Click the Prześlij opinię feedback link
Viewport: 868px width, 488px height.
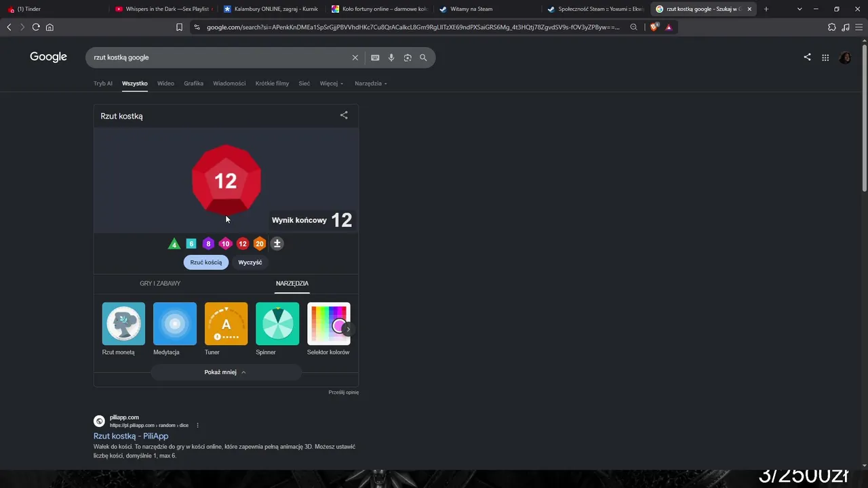[x=344, y=392]
